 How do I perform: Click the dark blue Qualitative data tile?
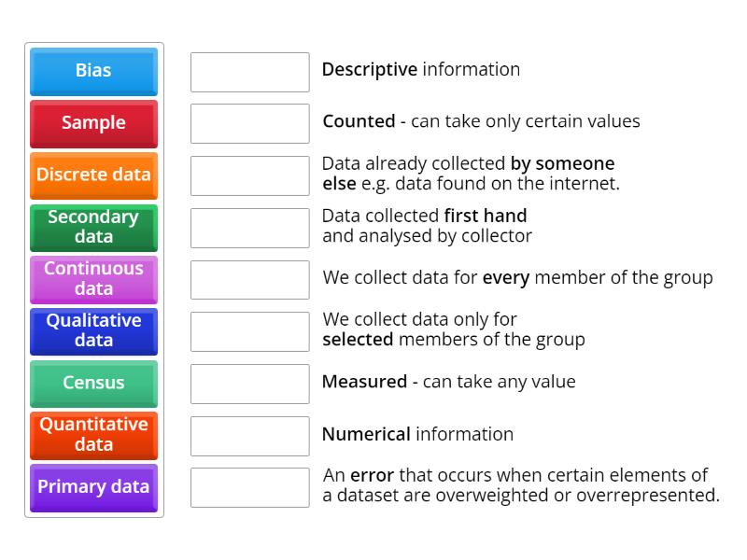93,331
